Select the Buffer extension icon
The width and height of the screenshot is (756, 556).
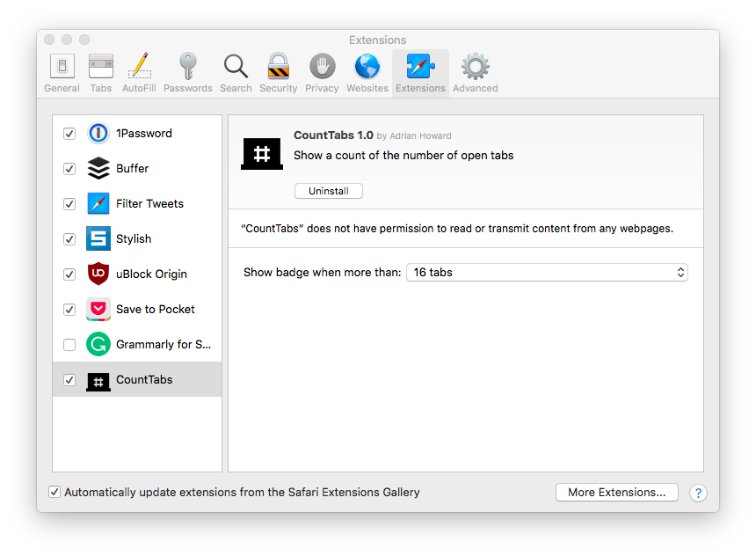coord(98,168)
